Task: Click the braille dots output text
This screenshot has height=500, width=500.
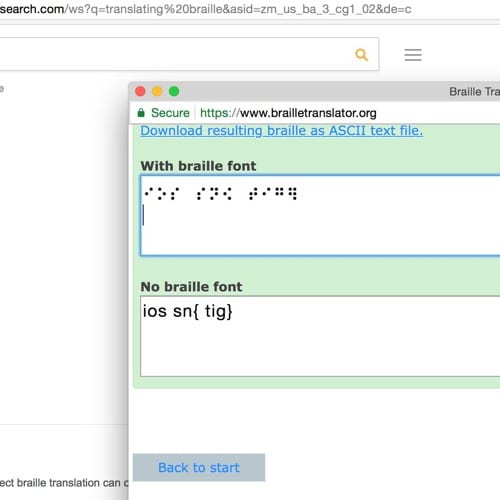Action: 220,194
